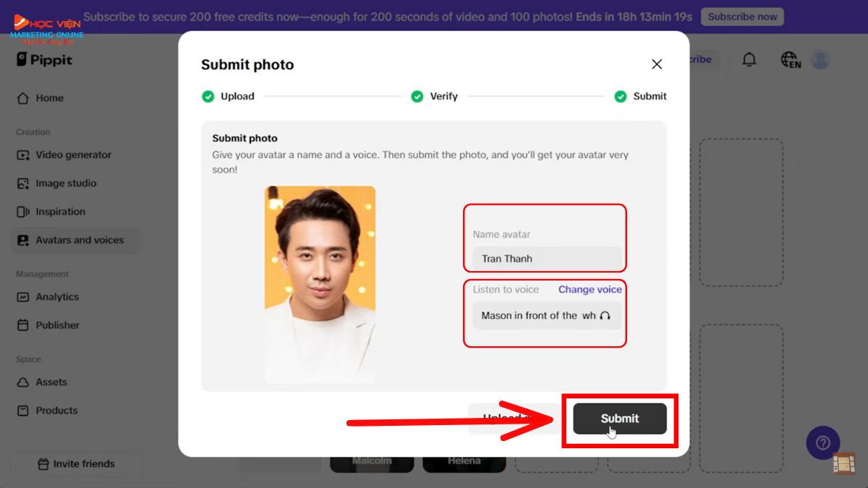Click the Home house icon
868x488 pixels.
coord(23,98)
